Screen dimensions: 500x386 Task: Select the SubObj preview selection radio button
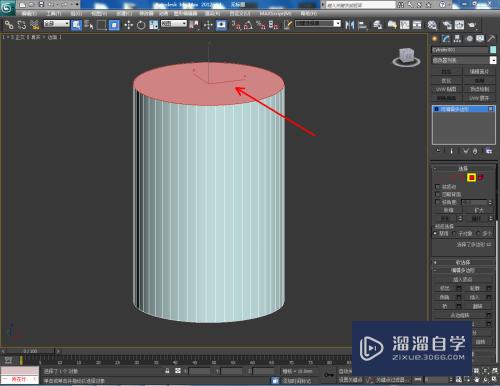pos(454,233)
